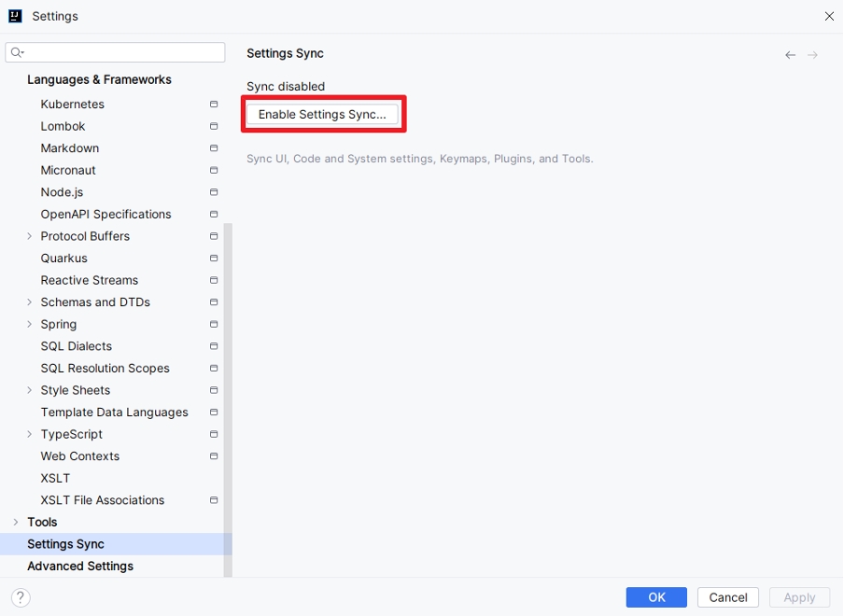Focus the settings search field
Viewport: 844px width, 616px height.
(x=121, y=52)
